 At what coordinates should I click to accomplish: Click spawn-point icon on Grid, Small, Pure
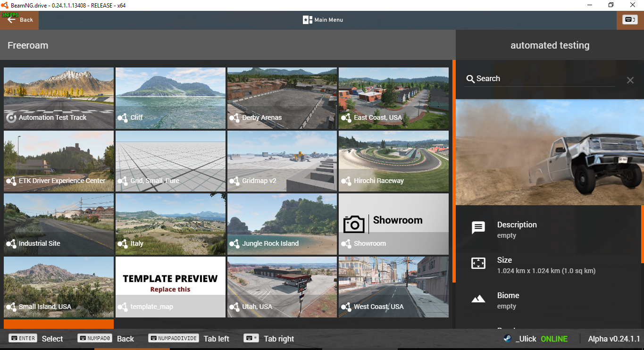[123, 181]
